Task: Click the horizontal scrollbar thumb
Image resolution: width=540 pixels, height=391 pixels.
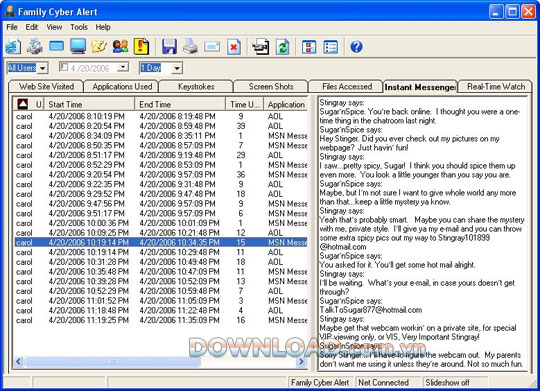Action: 113,362
